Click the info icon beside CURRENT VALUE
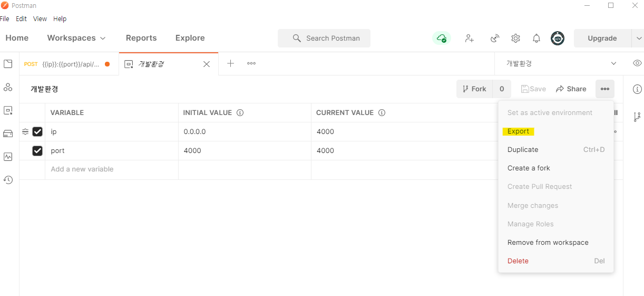This screenshot has height=296, width=644. coord(382,113)
